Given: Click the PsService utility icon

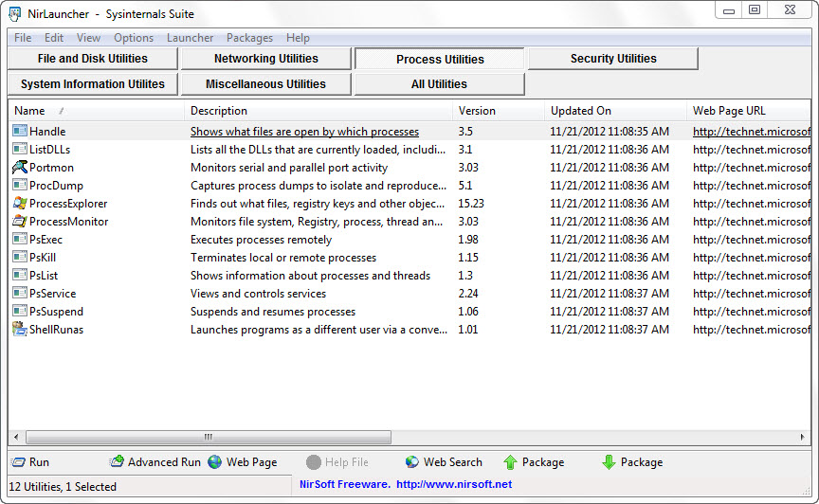Looking at the screenshot, I should 20,294.
